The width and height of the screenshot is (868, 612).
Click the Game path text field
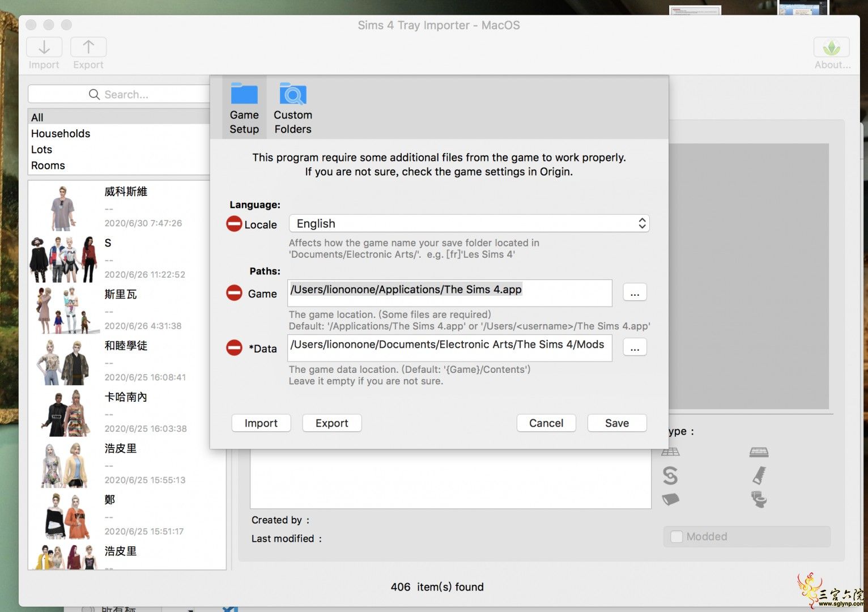pos(450,293)
